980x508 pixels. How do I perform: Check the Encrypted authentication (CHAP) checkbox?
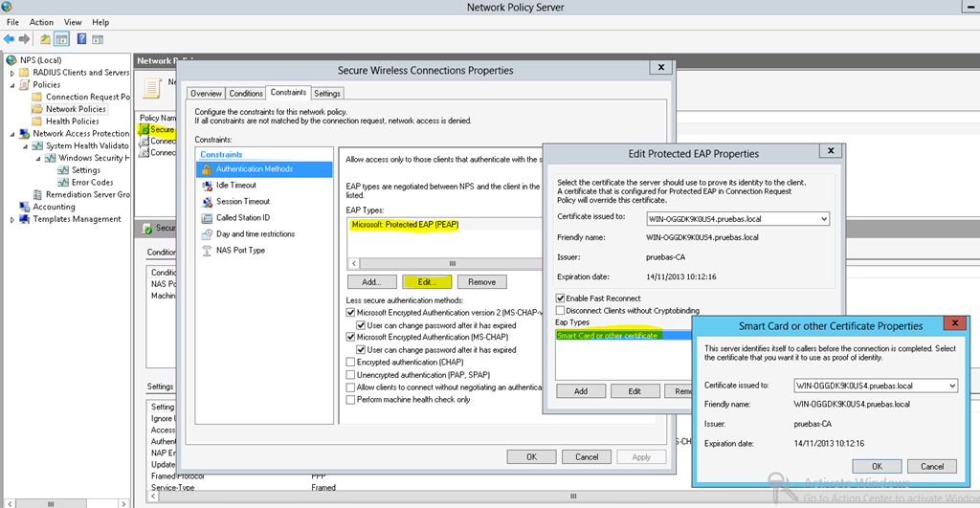[350, 362]
